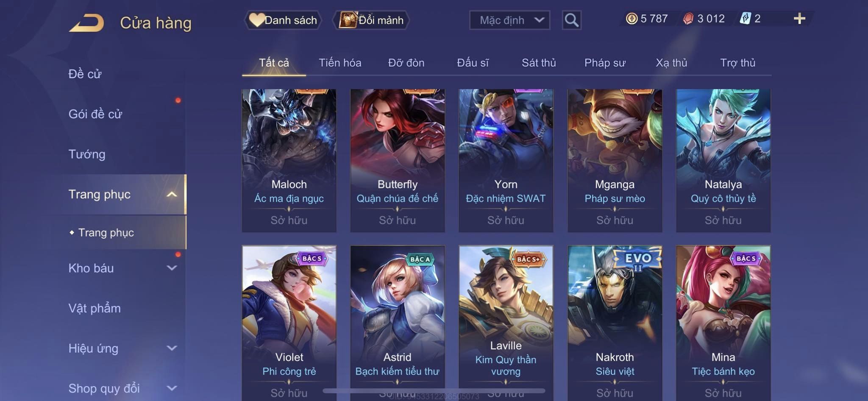Tap the red gem currency icon
The image size is (868, 401).
coord(688,19)
